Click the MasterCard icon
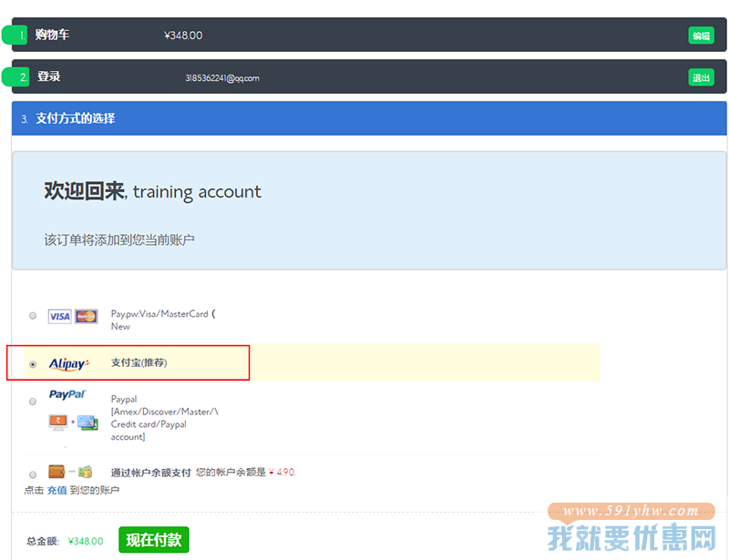729x560 pixels. click(x=86, y=317)
